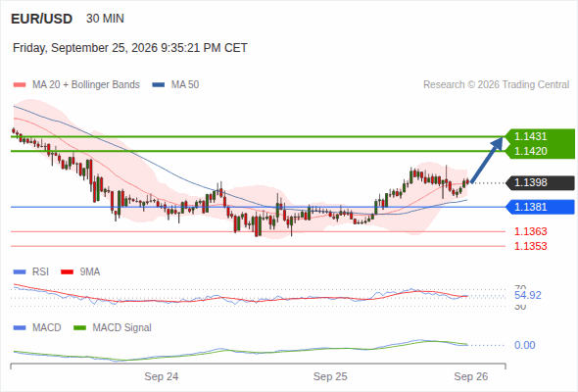Viewport: 578px width, 392px height.
Task: Click the 1.1381 pivot price tag
Action: click(x=541, y=207)
